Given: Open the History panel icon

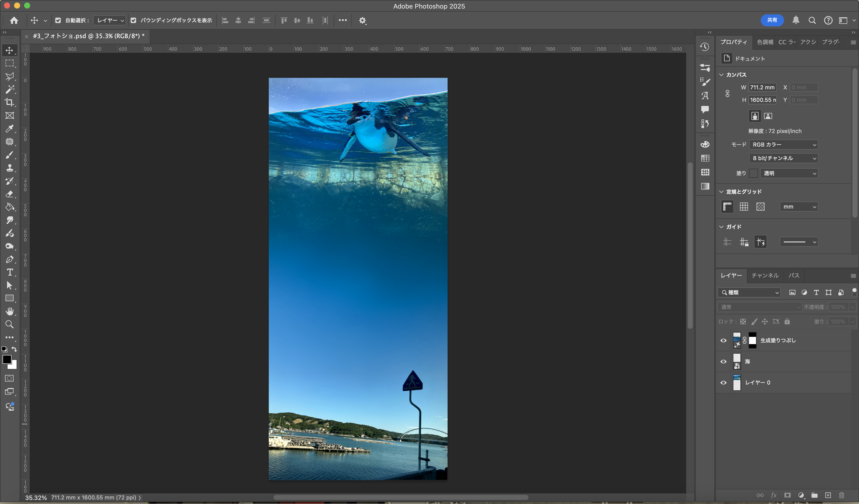Looking at the screenshot, I should pos(705,47).
